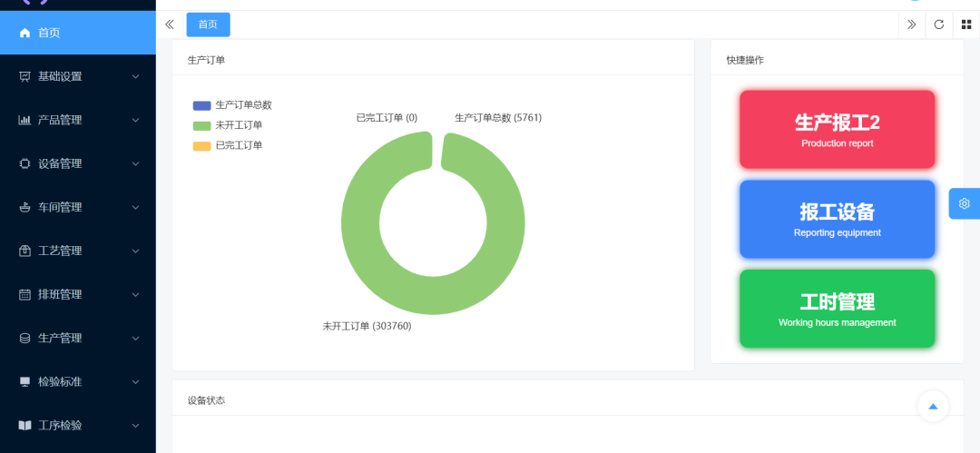The height and width of the screenshot is (453, 980).
Task: Click the back-to-top arrow button
Action: point(933,406)
